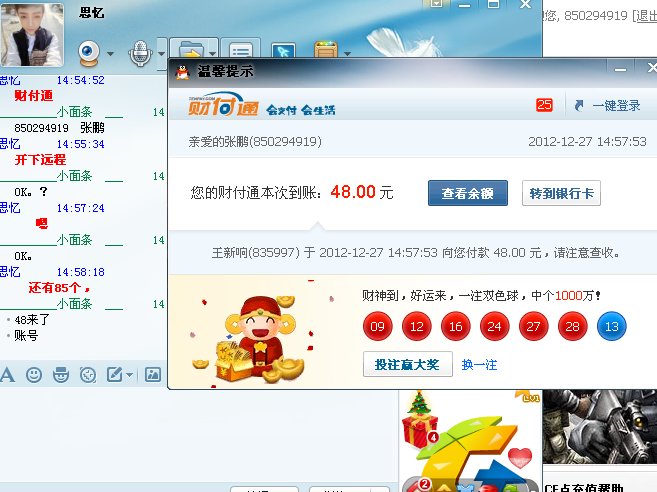Open the microphone options dropdown arrow
This screenshot has height=492, width=657.
(161, 54)
